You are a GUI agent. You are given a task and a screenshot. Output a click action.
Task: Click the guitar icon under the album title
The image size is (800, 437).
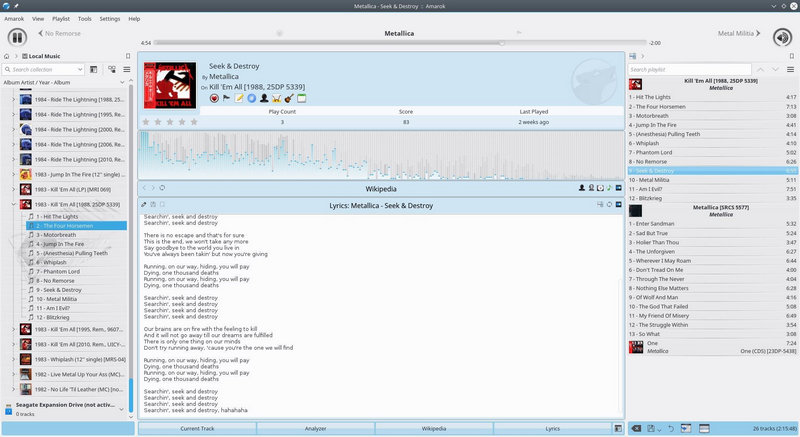[x=287, y=99]
